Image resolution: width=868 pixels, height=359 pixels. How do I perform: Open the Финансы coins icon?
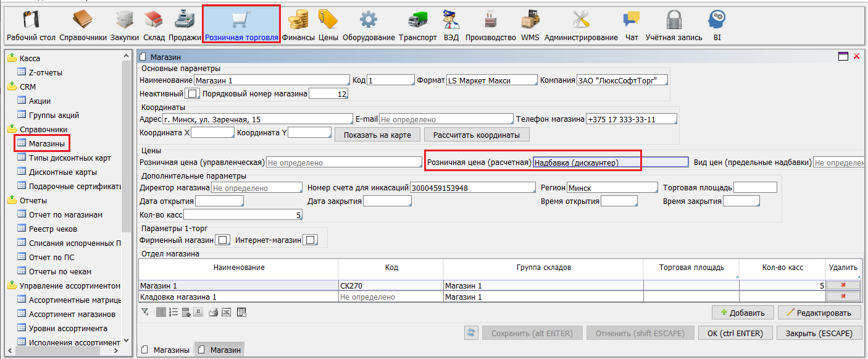[298, 20]
